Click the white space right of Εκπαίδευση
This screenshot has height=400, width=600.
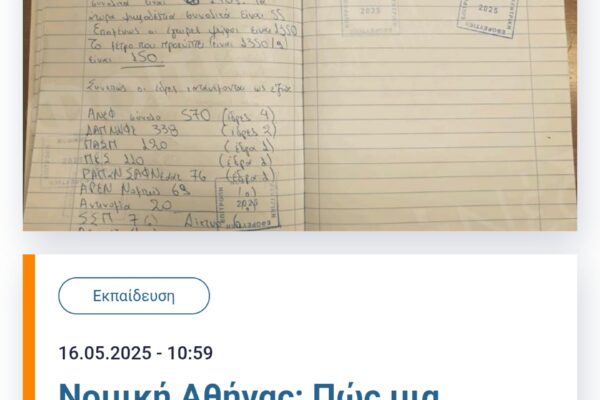[390, 296]
